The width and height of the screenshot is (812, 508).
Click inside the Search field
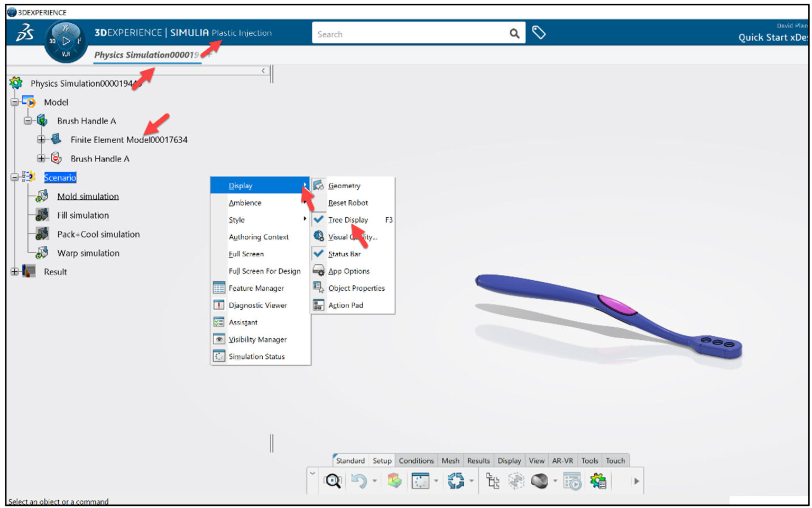[412, 33]
